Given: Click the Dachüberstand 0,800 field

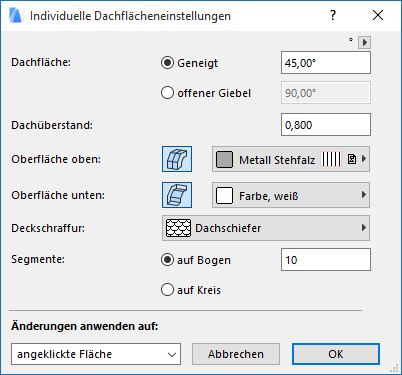Looking at the screenshot, I should (326, 125).
